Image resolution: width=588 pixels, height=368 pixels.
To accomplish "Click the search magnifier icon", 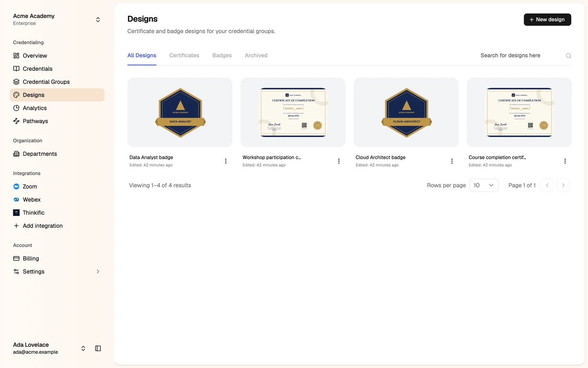I will [569, 56].
